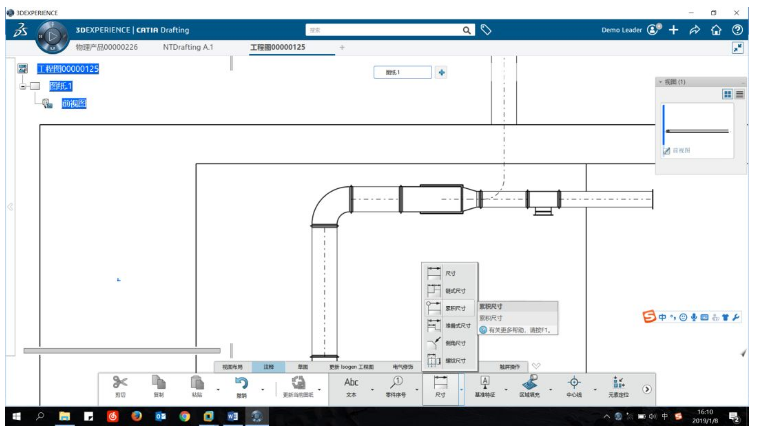Image resolution: width=757 pixels, height=429 pixels.
Task: Add new sheet with plus button
Action: (x=441, y=72)
